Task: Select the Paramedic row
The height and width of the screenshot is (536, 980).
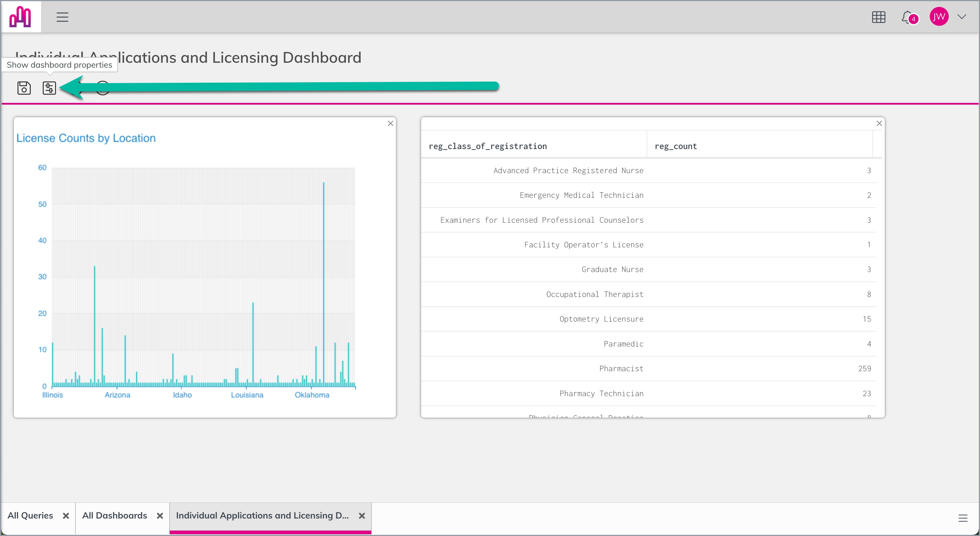Action: pyautogui.click(x=649, y=344)
